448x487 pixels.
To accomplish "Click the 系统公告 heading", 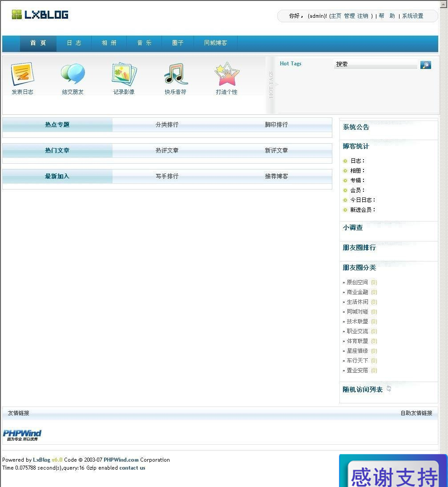I will pyautogui.click(x=356, y=127).
